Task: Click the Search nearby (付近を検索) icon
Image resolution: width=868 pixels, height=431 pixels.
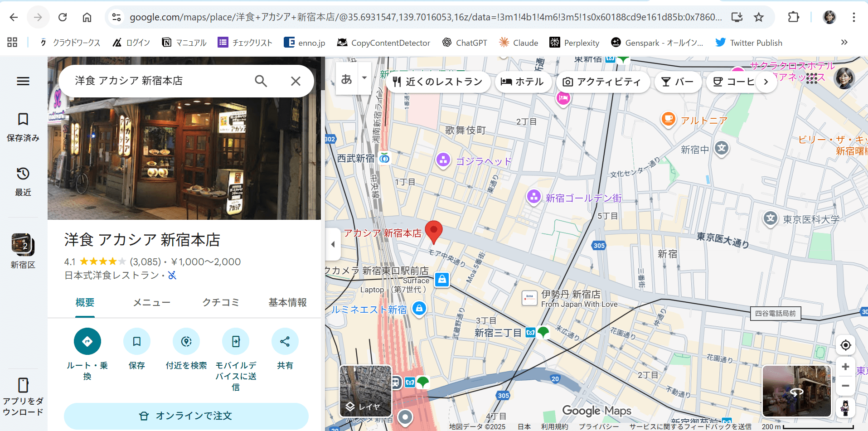Action: coord(186,341)
